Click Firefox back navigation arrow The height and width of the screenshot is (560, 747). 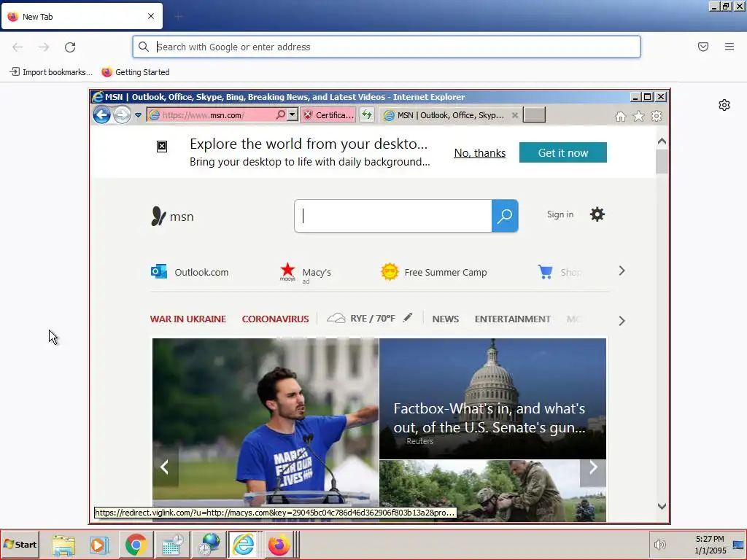tap(18, 47)
